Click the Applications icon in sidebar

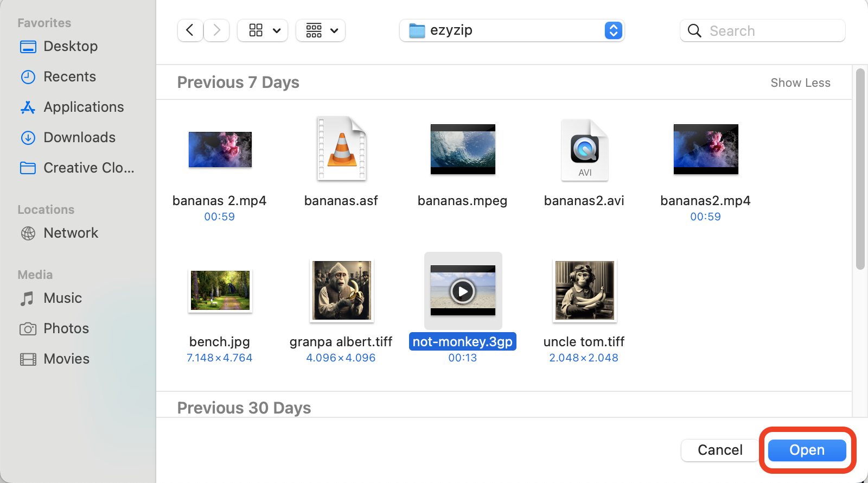click(28, 107)
